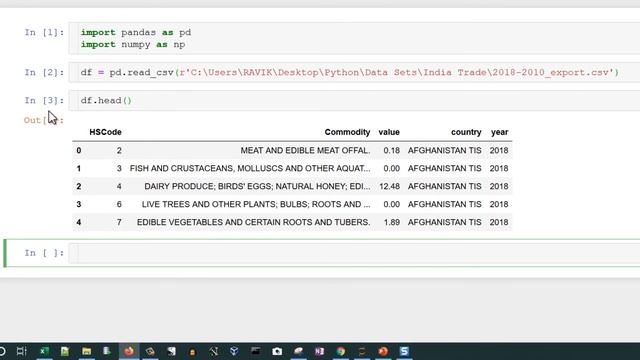Click the Commodity column header
The height and width of the screenshot is (360, 640).
coord(347,132)
